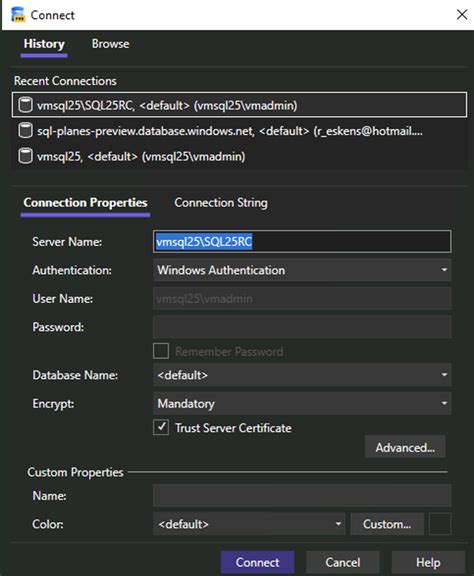This screenshot has height=576, width=474.
Task: Select the sql-planes-preview.database.windows.net connection
Action: pos(240,131)
